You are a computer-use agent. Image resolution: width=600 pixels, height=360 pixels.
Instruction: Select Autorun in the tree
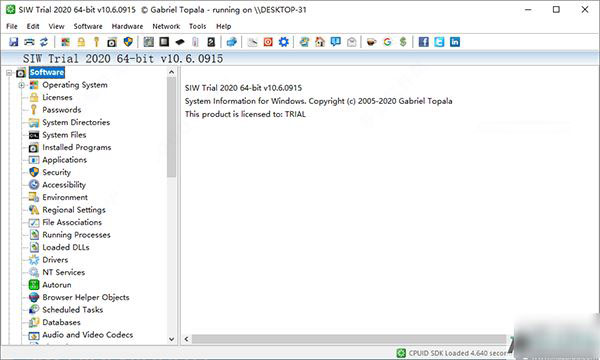pyautogui.click(x=57, y=285)
